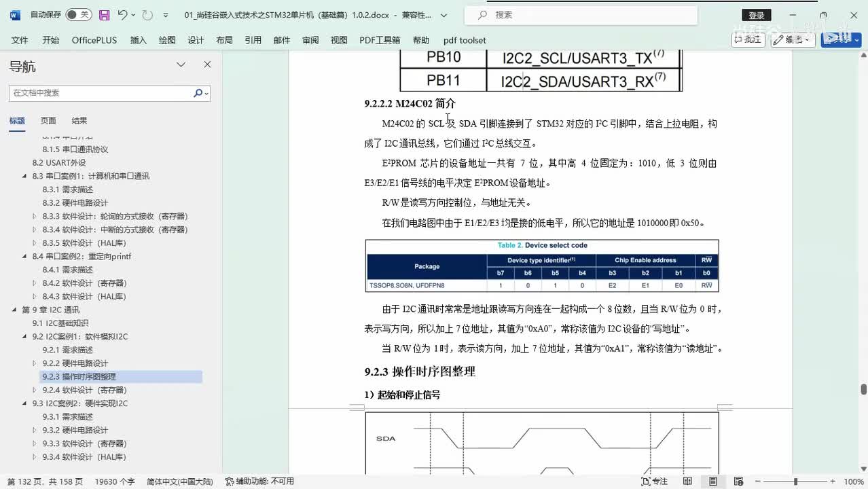Image resolution: width=868 pixels, height=489 pixels.
Task: Open Customize Quick Access Toolbar dropdown
Action: pyautogui.click(x=165, y=15)
